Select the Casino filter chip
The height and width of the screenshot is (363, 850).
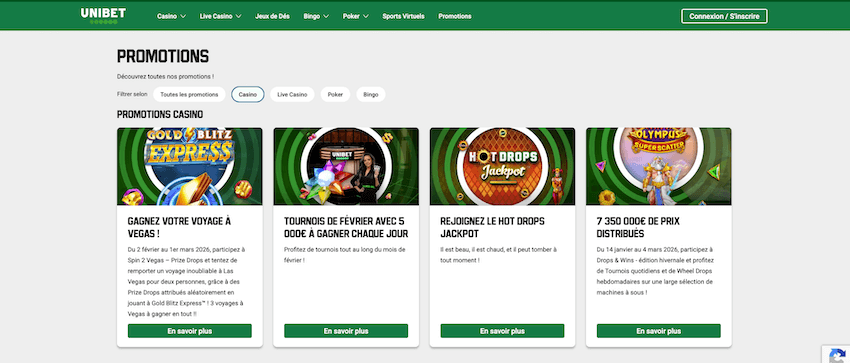pos(248,94)
